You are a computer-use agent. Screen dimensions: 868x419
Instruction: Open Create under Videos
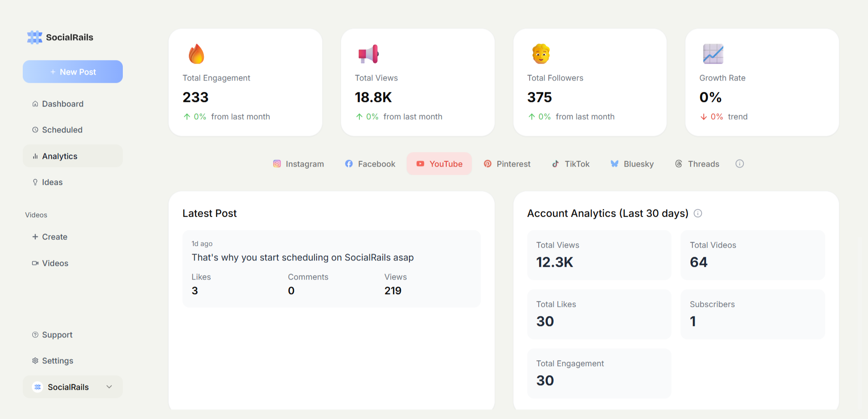(73, 237)
